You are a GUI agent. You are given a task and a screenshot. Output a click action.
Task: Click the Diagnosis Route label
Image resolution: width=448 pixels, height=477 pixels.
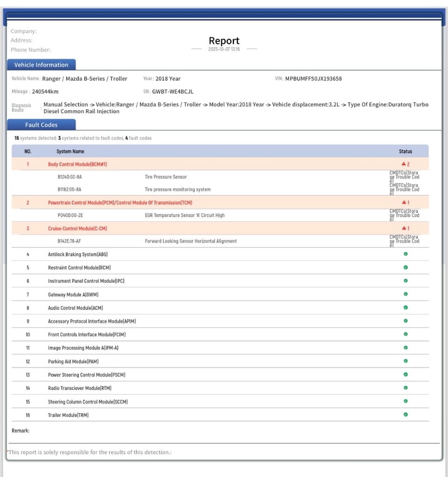(x=21, y=107)
